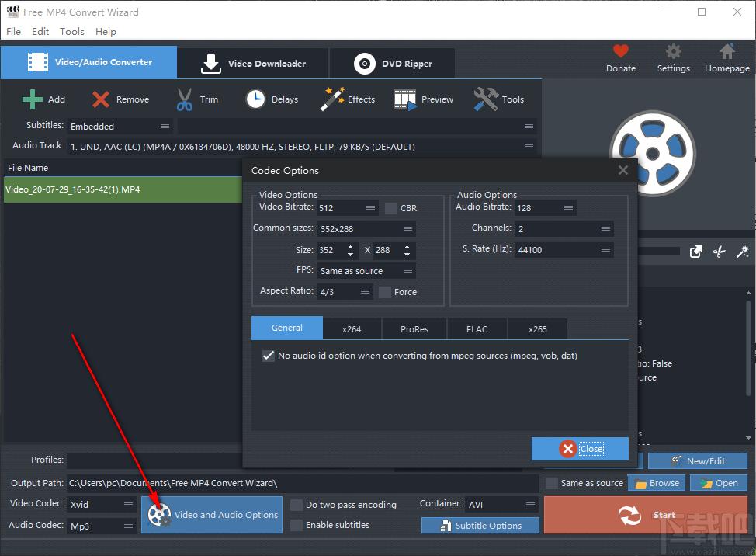Image resolution: width=756 pixels, height=556 pixels.
Task: Open the Tools wrench and hammer icon
Action: pyautogui.click(x=486, y=99)
